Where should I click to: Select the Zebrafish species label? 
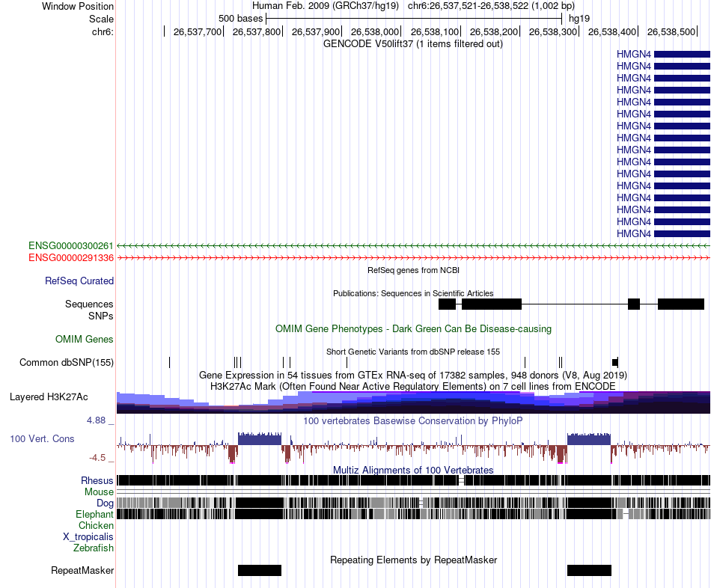(x=94, y=548)
